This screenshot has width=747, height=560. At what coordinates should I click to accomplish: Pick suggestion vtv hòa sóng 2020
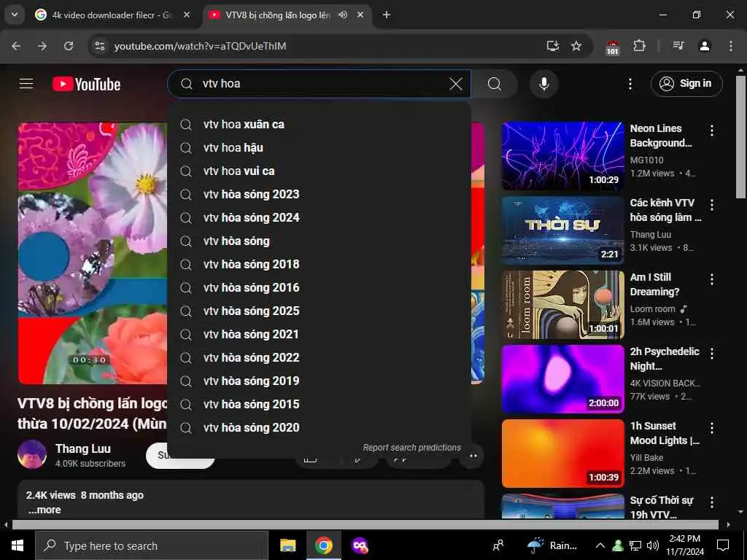[320, 427]
